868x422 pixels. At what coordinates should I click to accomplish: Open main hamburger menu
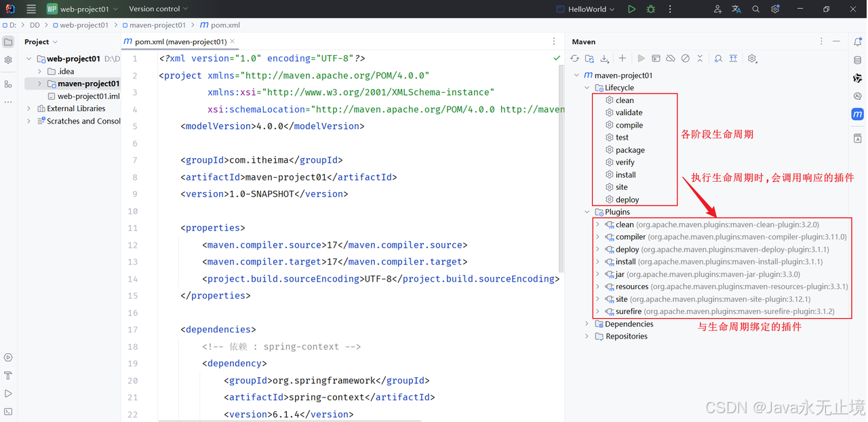pos(31,9)
